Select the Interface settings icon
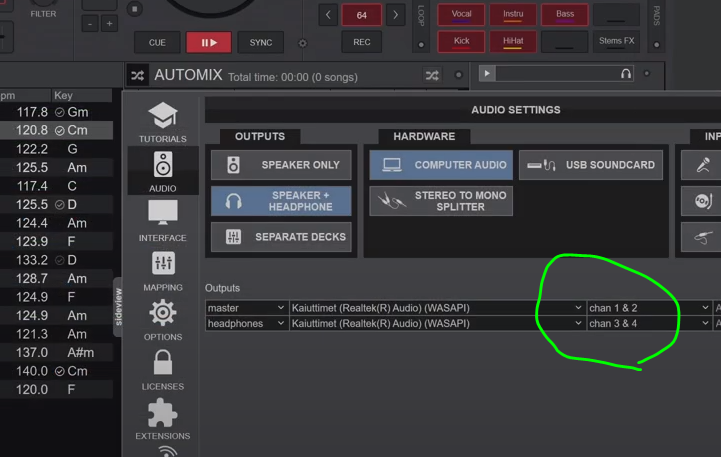The image size is (721, 457). (x=162, y=220)
